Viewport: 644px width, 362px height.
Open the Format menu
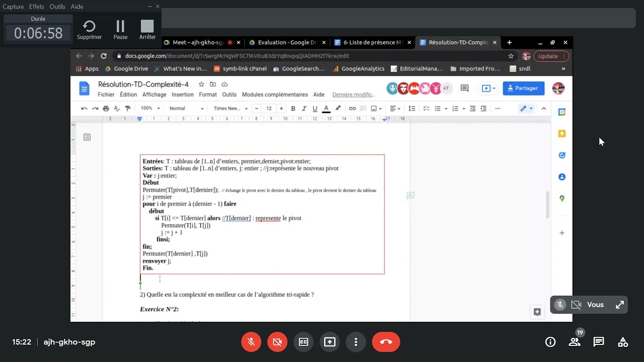[208, 95]
